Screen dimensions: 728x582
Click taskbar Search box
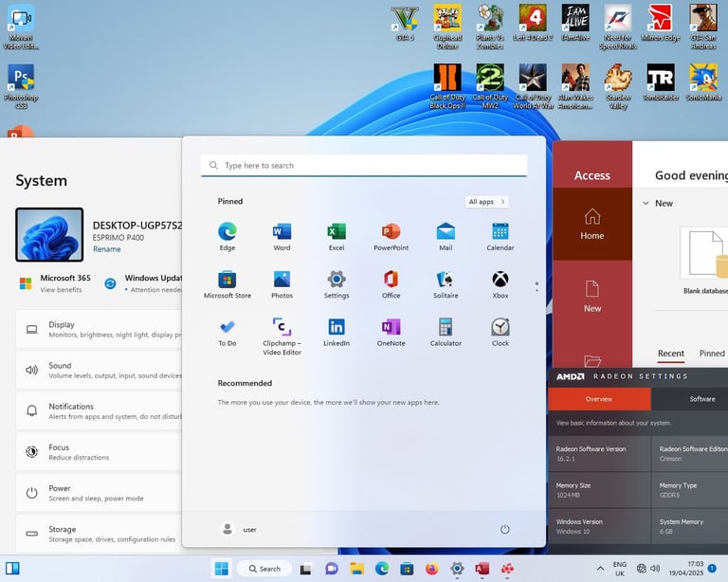[x=264, y=569]
